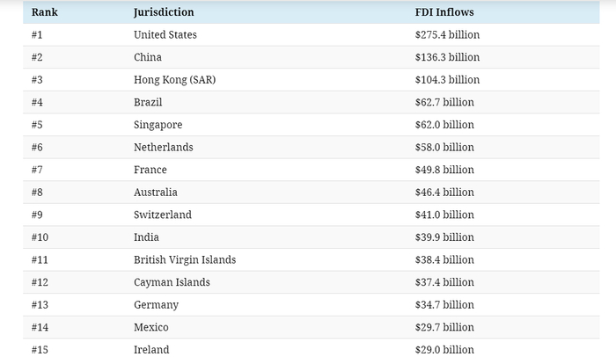Click the Mexico jurisdiction cell
Viewport: 616px width, 364px height.
tap(150, 327)
